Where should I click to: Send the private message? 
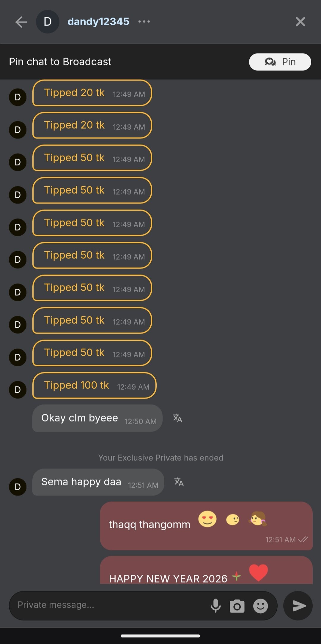(x=298, y=606)
